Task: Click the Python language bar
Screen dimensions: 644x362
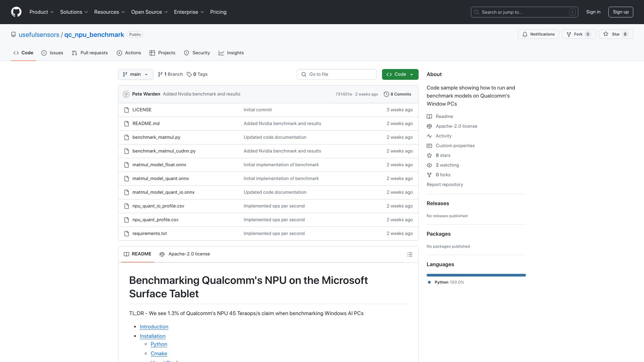Action: coord(476,275)
